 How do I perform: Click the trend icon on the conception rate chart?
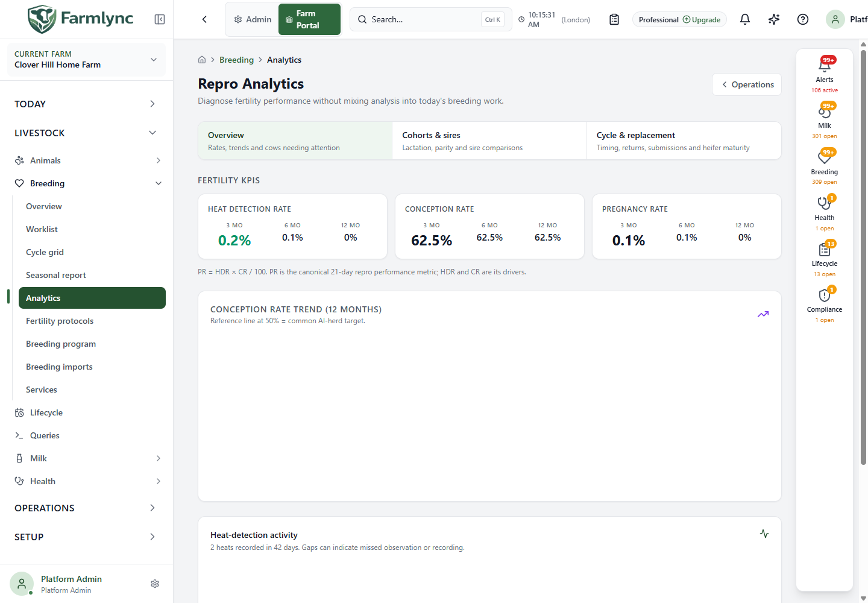coord(763,314)
